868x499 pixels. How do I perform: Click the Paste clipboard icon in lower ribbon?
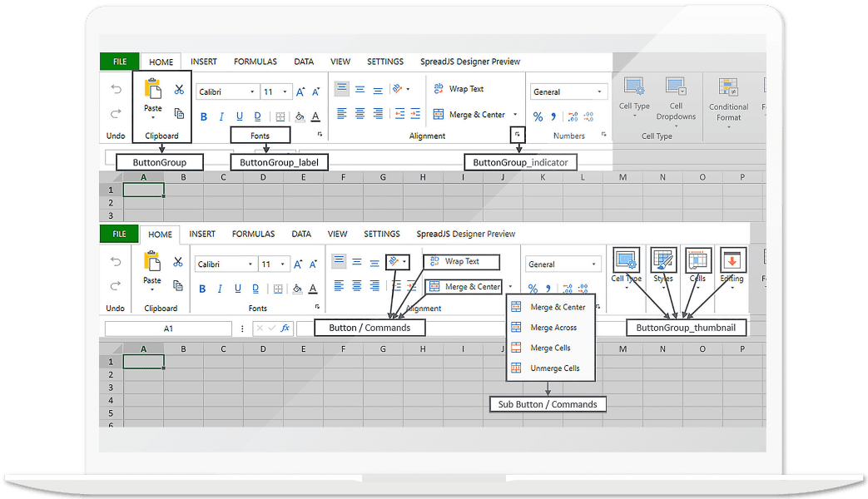(152, 262)
